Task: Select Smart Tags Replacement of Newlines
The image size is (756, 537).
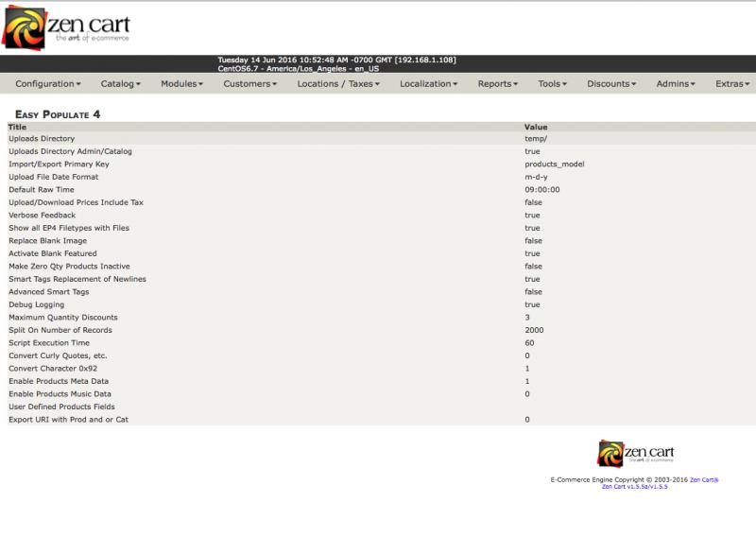Action: pos(382,279)
